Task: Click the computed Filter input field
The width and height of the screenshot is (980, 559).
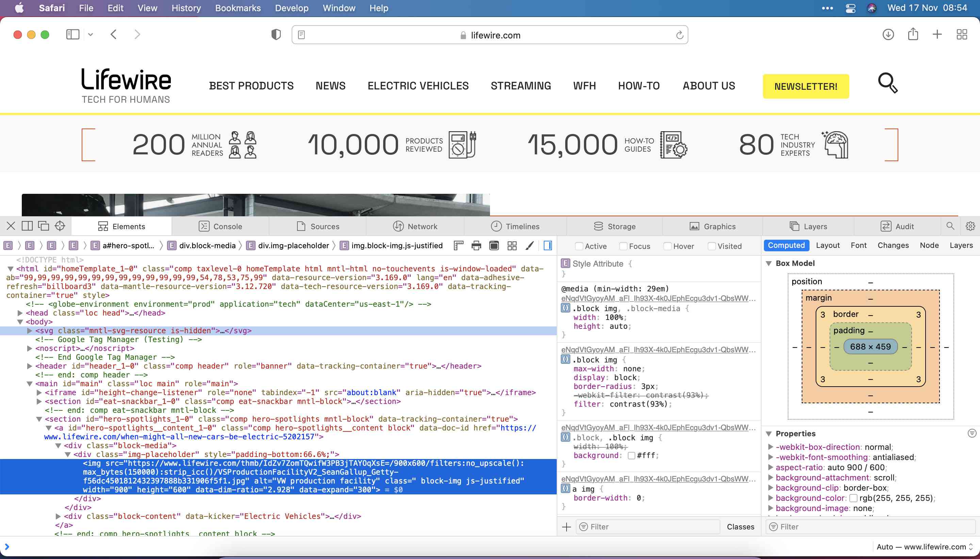Action: (870, 527)
